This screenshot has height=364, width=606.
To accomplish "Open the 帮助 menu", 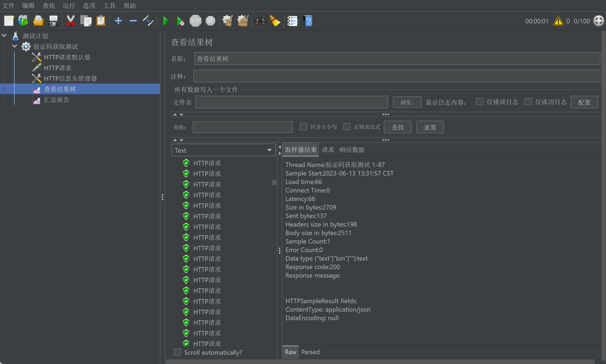I will pyautogui.click(x=130, y=6).
